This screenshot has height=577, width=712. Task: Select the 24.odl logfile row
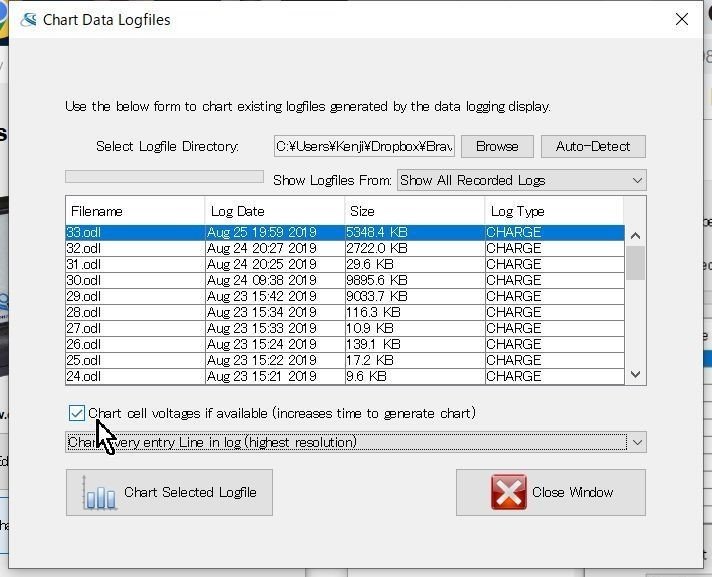pyautogui.click(x=345, y=376)
